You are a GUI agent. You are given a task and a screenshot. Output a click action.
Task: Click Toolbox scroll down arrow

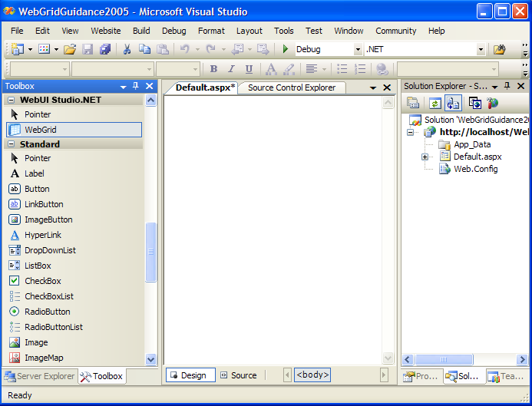coord(150,359)
